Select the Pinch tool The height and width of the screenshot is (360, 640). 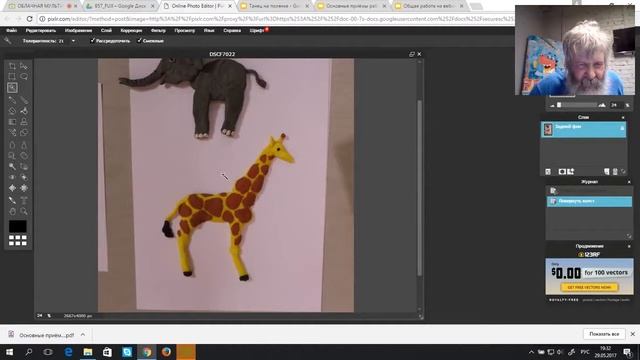pos(24,188)
